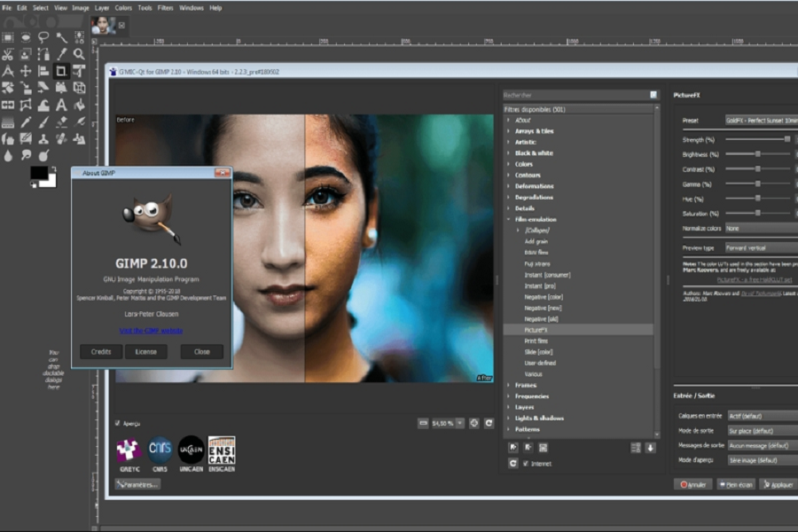The width and height of the screenshot is (798, 532).
Task: Select the Crop tool
Action: 61,71
